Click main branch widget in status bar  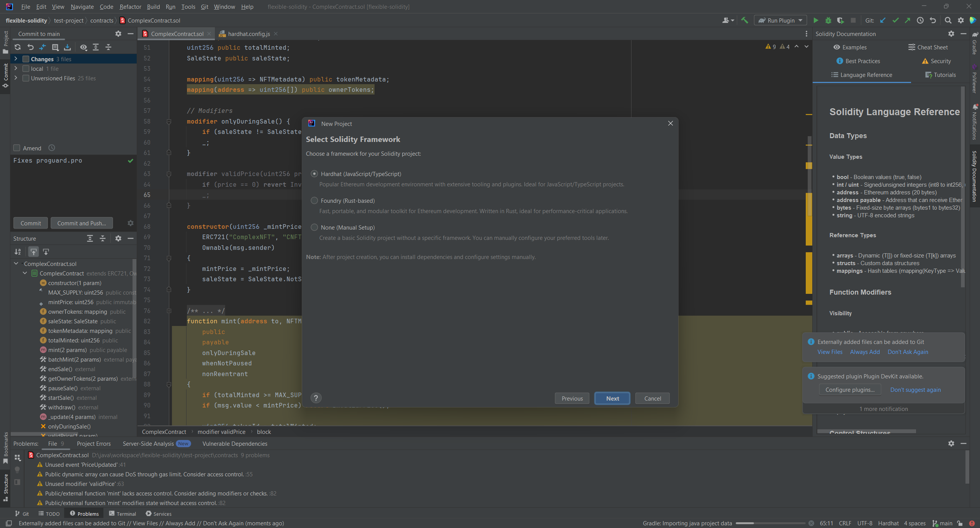[942, 523]
